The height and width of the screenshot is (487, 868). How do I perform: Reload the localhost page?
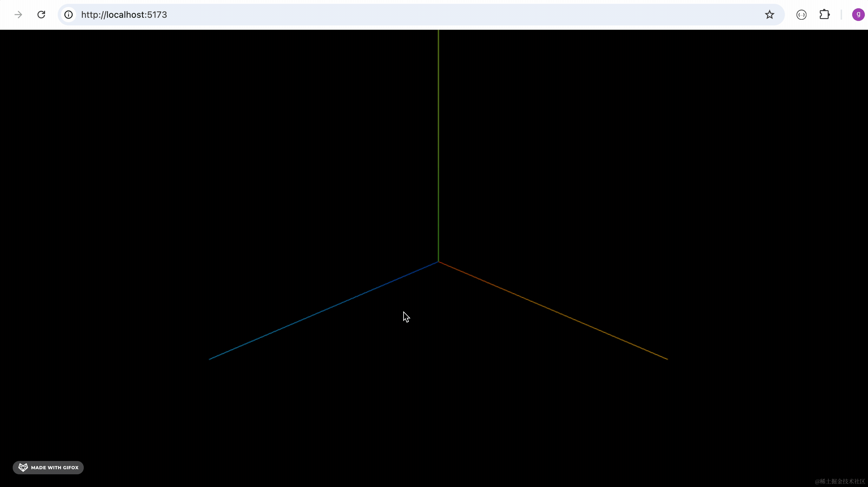click(x=41, y=15)
